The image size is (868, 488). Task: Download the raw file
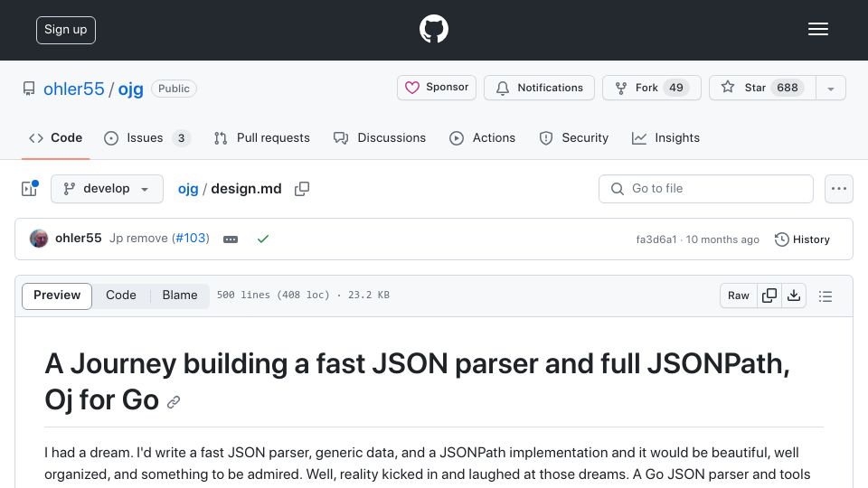tap(794, 296)
